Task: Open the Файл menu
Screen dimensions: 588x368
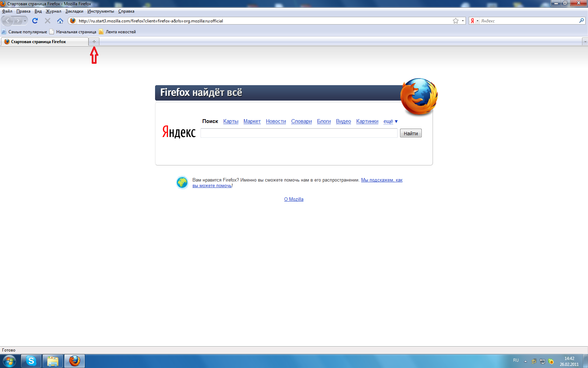Action: point(7,11)
